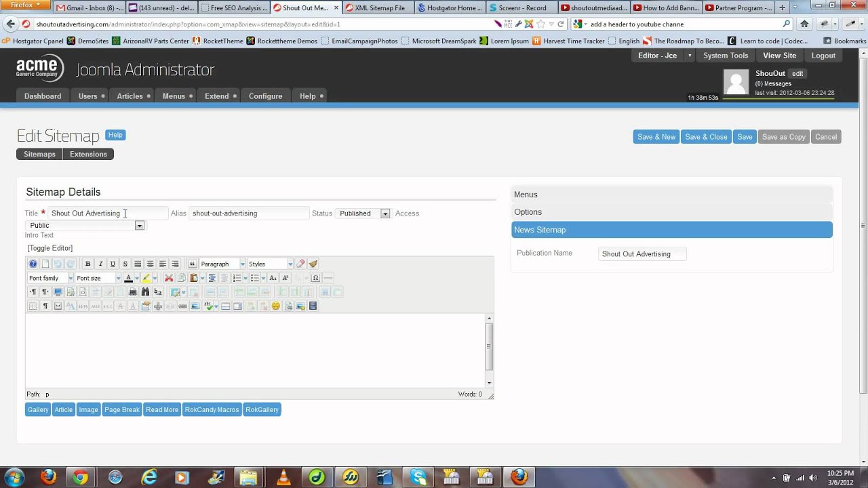
Task: Click the anchor icon
Action: pos(157,306)
